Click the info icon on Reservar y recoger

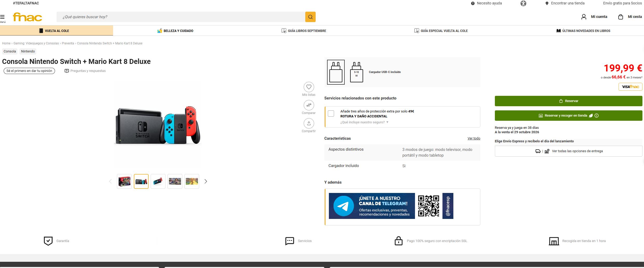click(597, 116)
